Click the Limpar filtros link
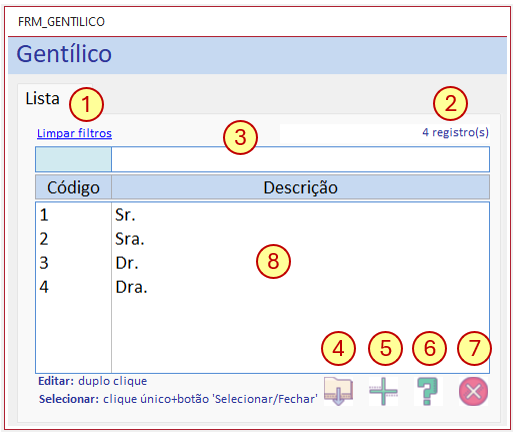Viewport: 514px width, 435px height. pyautogui.click(x=74, y=133)
